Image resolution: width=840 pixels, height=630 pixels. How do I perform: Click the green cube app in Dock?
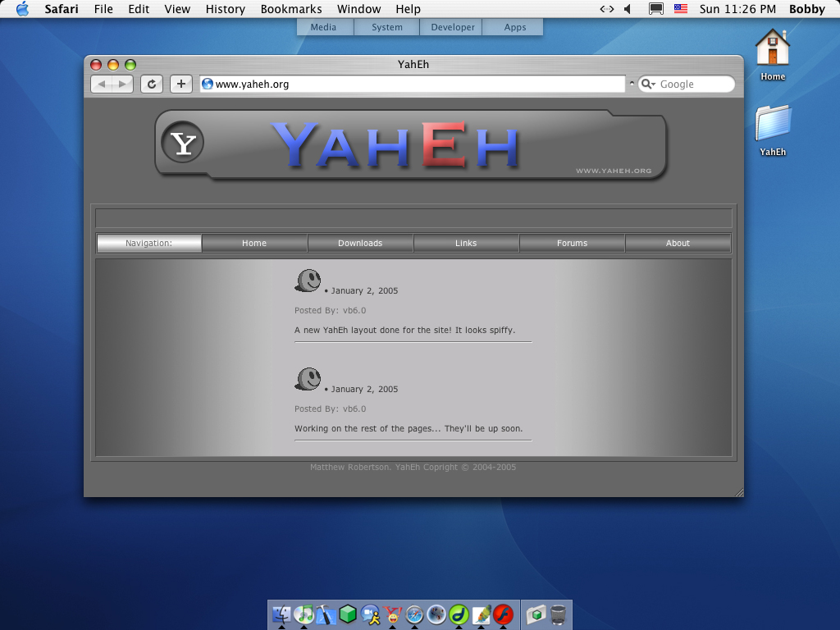(x=348, y=614)
